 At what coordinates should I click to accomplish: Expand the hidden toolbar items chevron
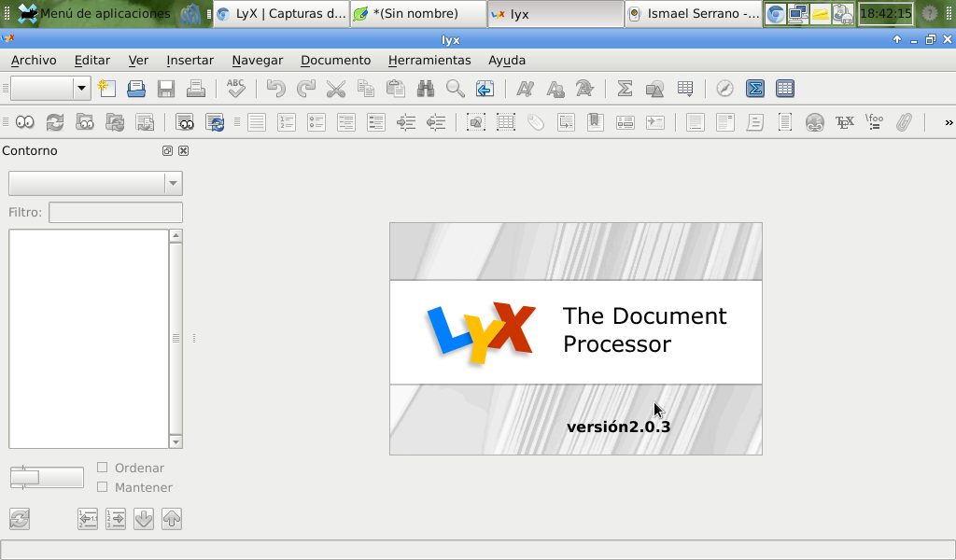(x=949, y=122)
